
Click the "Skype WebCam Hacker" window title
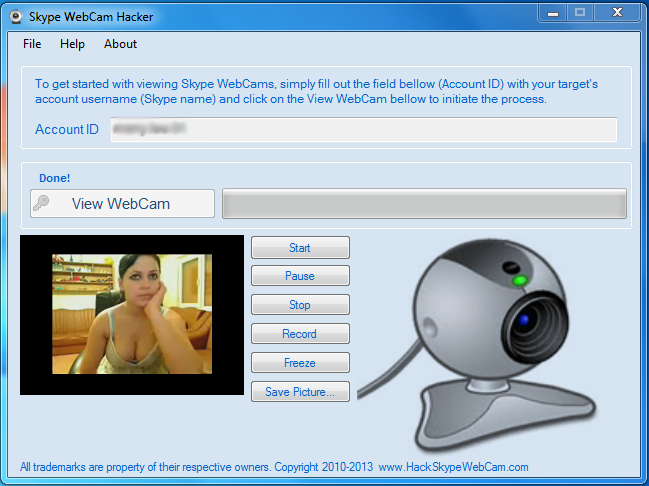[91, 17]
